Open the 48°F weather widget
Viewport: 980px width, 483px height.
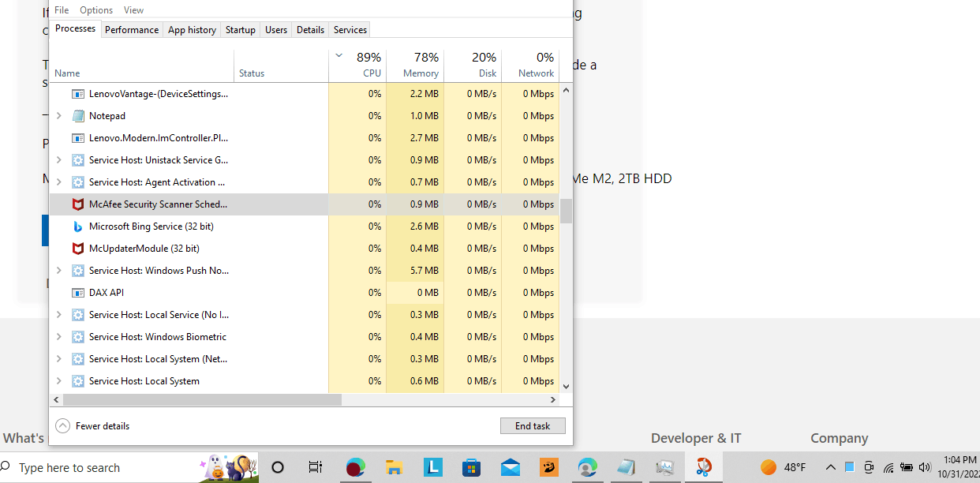[x=784, y=467]
